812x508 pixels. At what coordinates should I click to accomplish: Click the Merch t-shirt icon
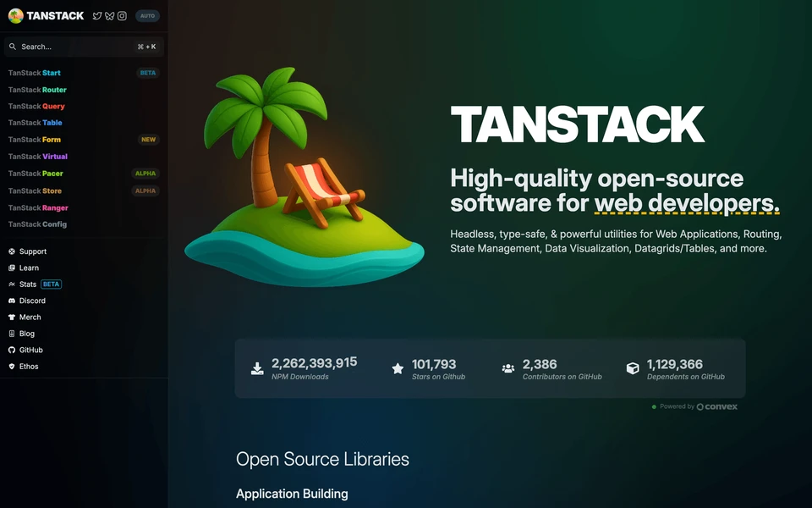(x=12, y=317)
